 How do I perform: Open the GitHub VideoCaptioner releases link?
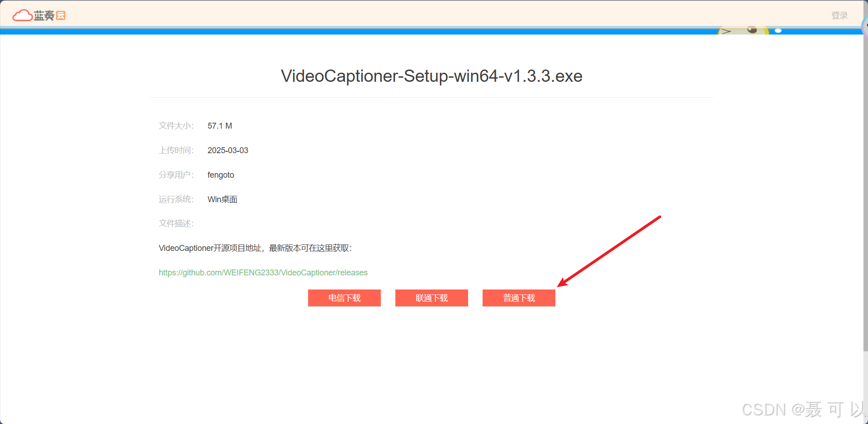(x=263, y=273)
